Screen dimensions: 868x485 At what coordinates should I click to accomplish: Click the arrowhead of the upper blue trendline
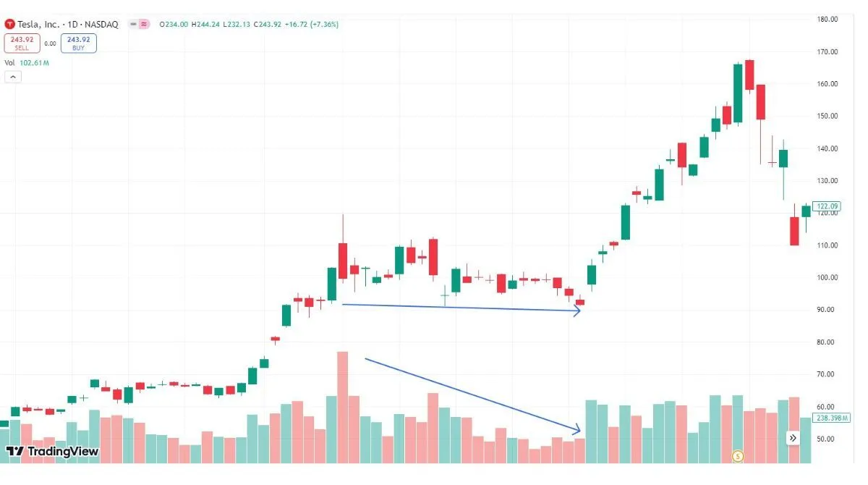point(577,311)
